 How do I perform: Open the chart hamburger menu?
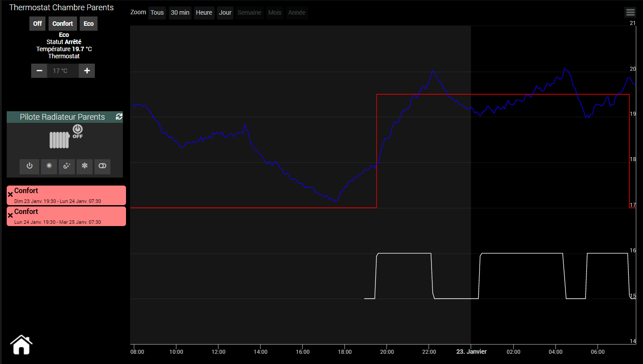point(630,12)
